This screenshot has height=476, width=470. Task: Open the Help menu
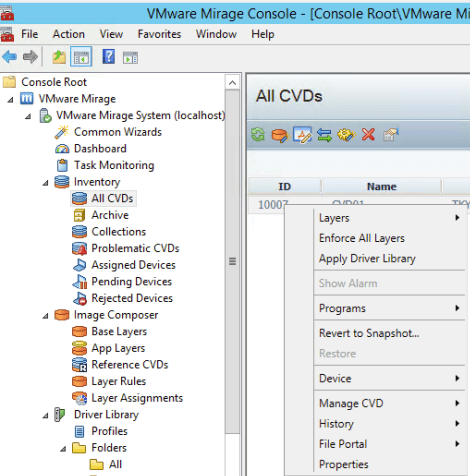(263, 34)
